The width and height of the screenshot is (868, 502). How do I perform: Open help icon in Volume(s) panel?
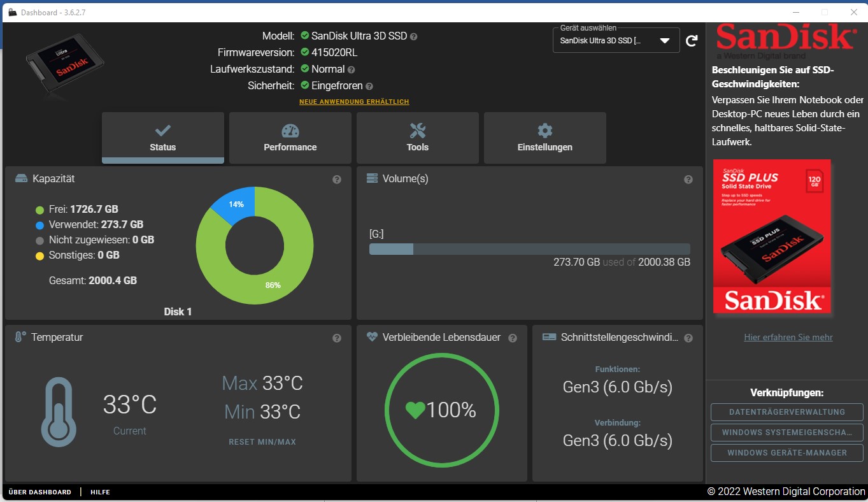pos(688,180)
